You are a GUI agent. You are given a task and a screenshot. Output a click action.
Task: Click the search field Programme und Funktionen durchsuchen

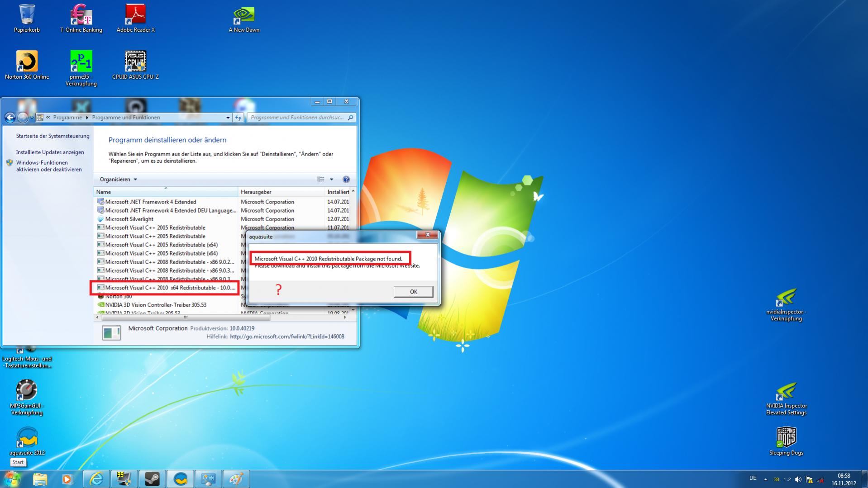click(301, 118)
